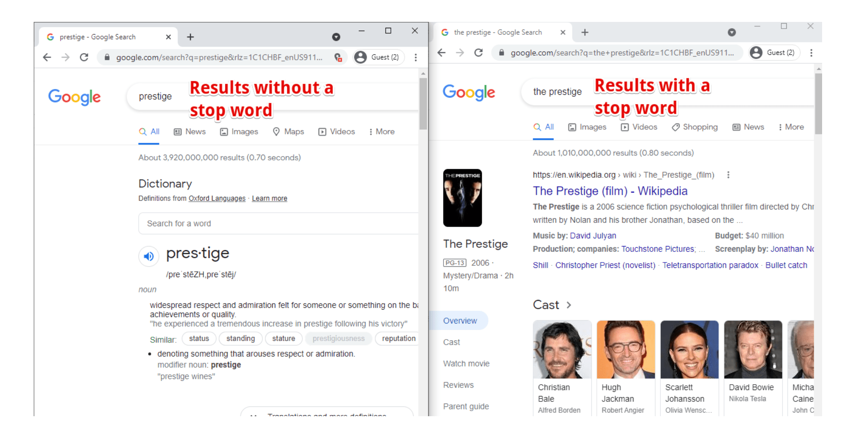Open Touchstone Pictures link
Screen dimensions: 868x444
pyautogui.click(x=658, y=249)
